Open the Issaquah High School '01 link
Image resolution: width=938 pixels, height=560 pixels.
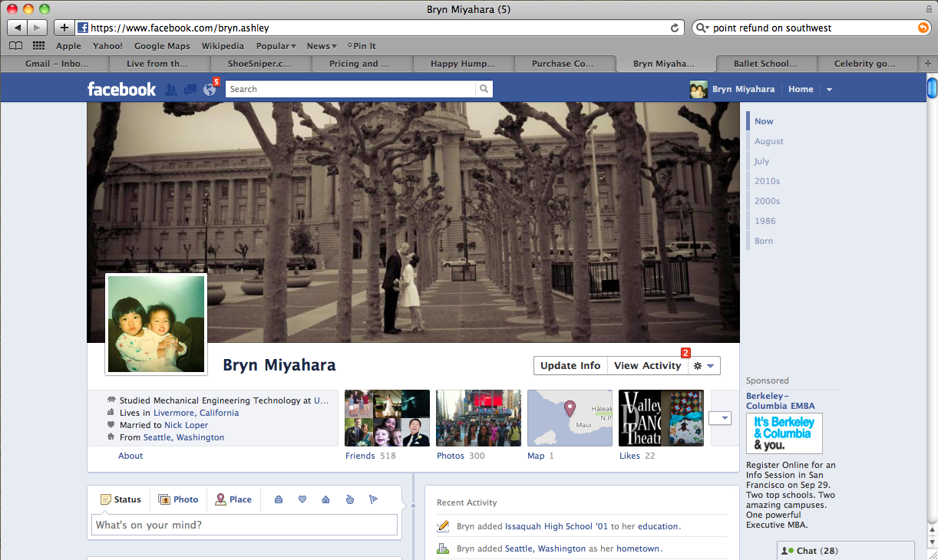pyautogui.click(x=557, y=526)
